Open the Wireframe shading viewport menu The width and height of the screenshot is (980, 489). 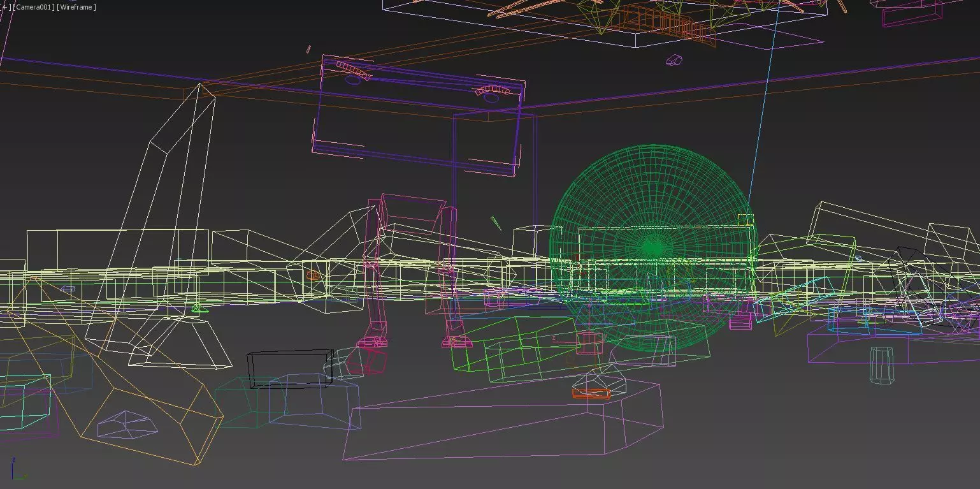click(x=76, y=7)
